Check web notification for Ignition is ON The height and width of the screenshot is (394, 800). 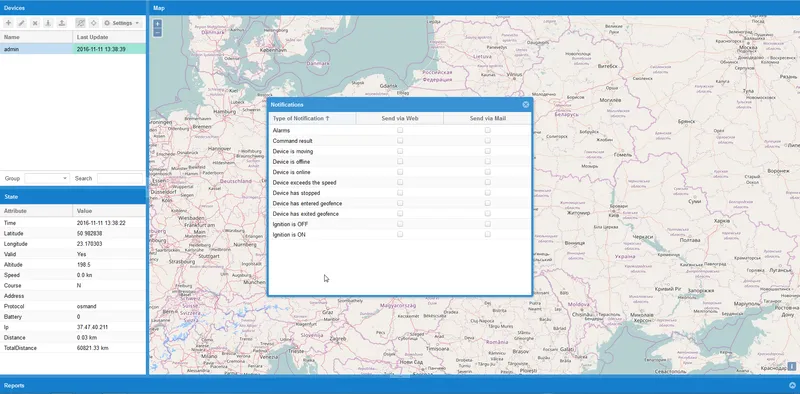[x=400, y=234]
